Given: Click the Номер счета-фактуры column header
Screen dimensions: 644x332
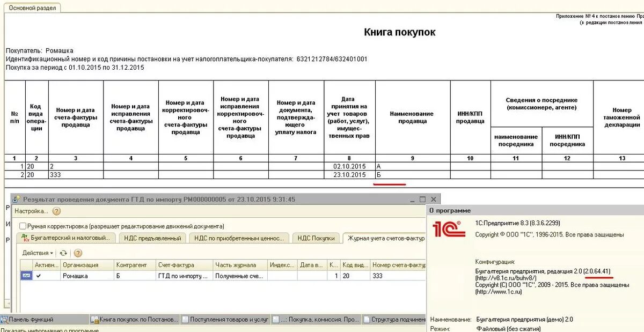Looking at the screenshot, I should [398, 265].
